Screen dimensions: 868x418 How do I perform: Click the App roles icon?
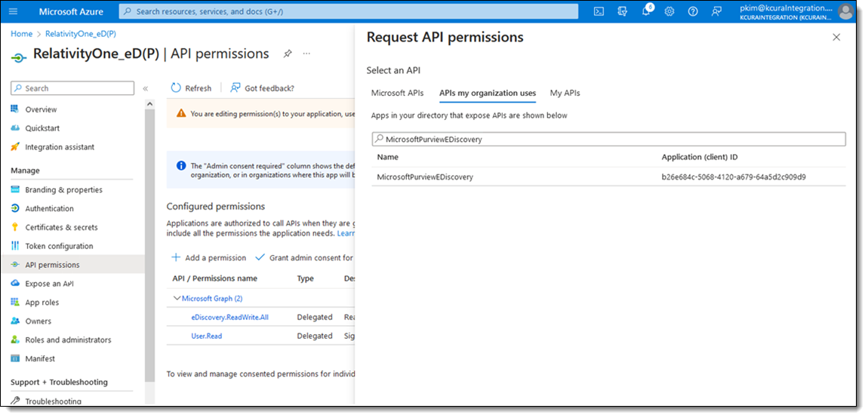pyautogui.click(x=16, y=303)
